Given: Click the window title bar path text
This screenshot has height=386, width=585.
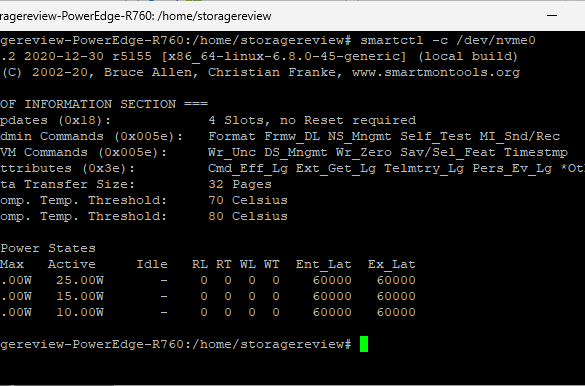Looking at the screenshot, I should [135, 16].
